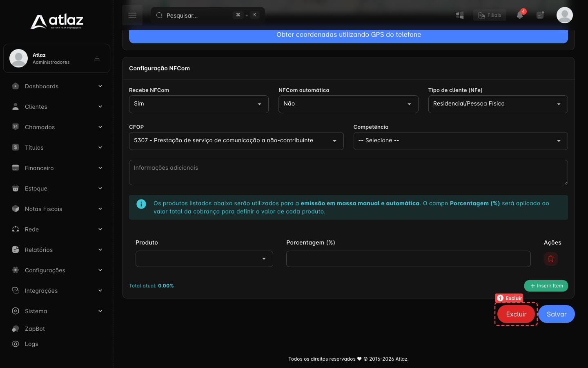Open the Integrações sidebar menu
588x368 pixels.
tap(57, 291)
